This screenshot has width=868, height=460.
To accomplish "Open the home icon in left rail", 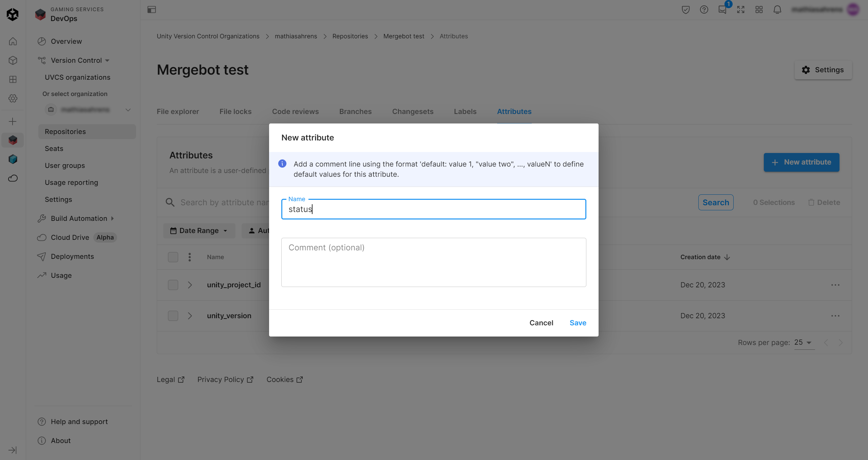I will point(13,41).
